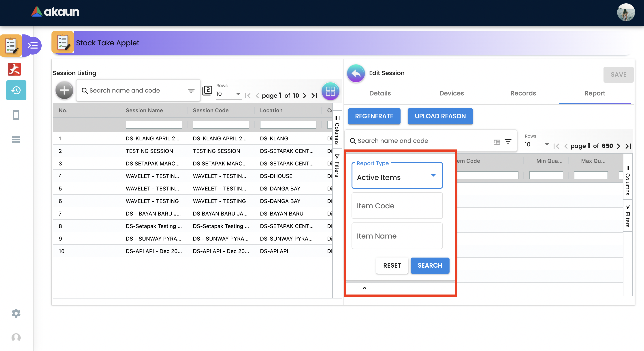Expand the Rows dropdown in Report panel
This screenshot has height=351, width=644.
click(537, 144)
